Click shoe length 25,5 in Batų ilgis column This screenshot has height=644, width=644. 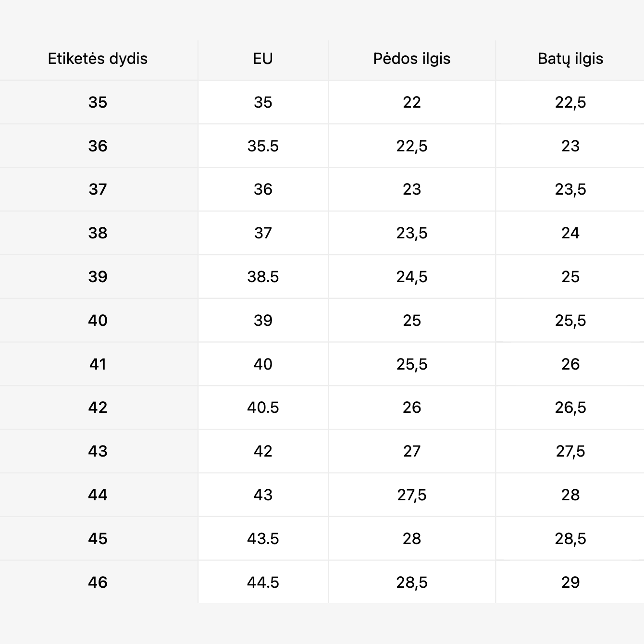coord(570,321)
